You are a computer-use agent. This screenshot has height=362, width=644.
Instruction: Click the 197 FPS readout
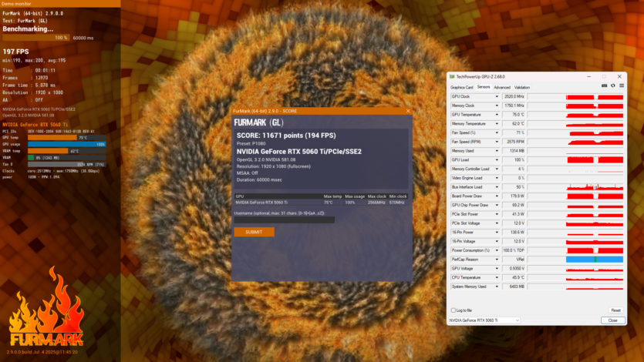click(15, 52)
